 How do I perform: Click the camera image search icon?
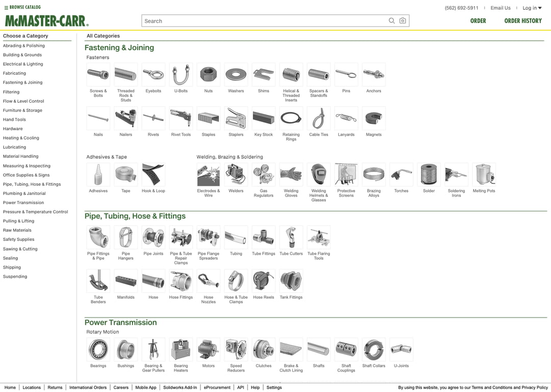403,21
